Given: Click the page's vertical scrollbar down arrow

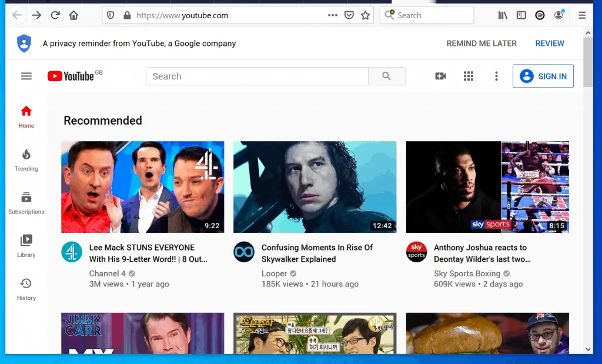Looking at the screenshot, I should click(588, 349).
